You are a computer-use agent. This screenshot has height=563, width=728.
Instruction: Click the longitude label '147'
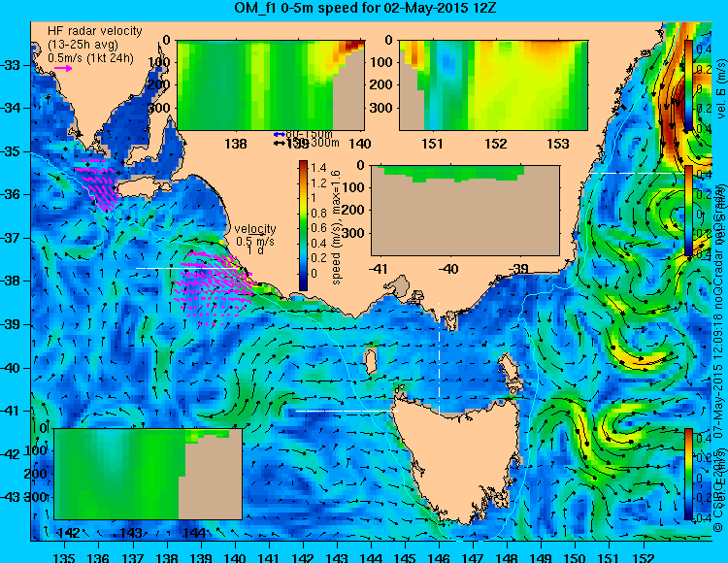tap(473, 557)
